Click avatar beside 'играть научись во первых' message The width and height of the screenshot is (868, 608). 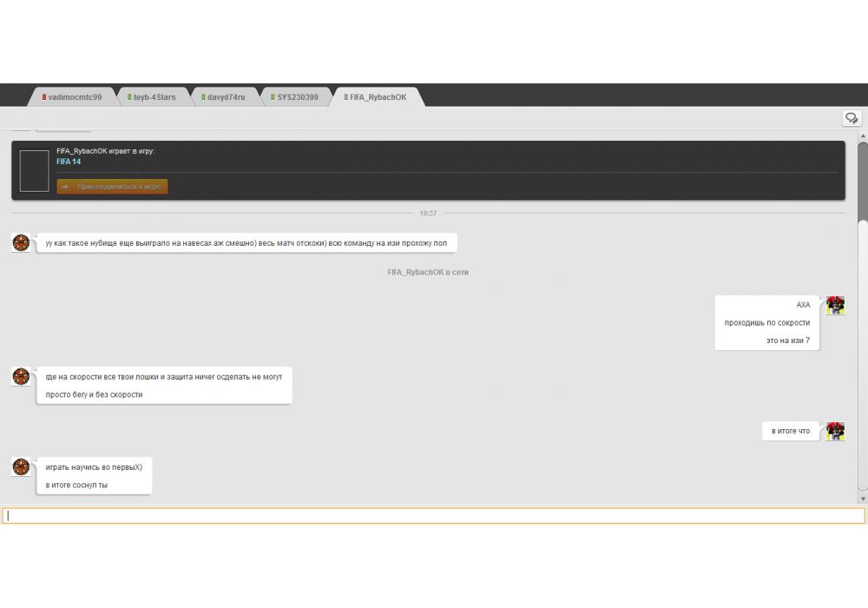pyautogui.click(x=21, y=467)
